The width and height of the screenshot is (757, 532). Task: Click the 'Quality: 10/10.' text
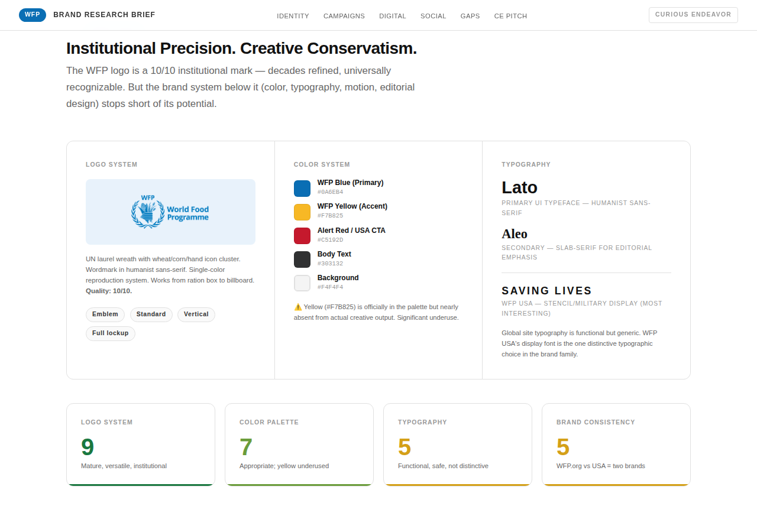point(109,291)
